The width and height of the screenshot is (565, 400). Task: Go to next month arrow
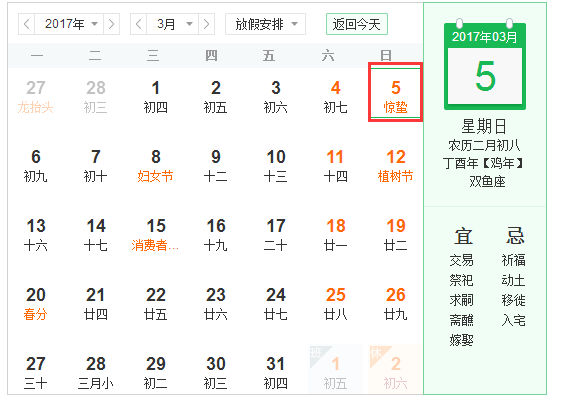[x=206, y=24]
